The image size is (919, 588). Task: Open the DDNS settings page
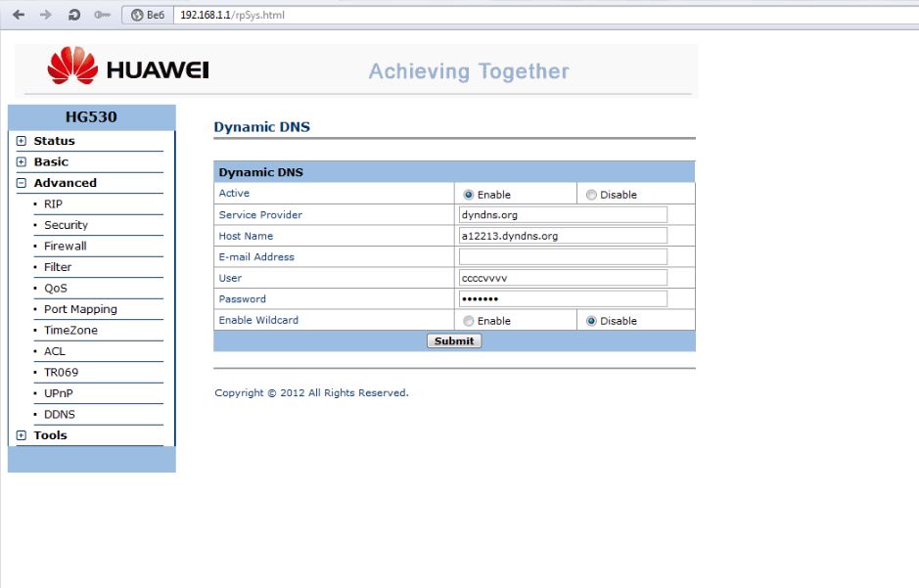coord(59,415)
